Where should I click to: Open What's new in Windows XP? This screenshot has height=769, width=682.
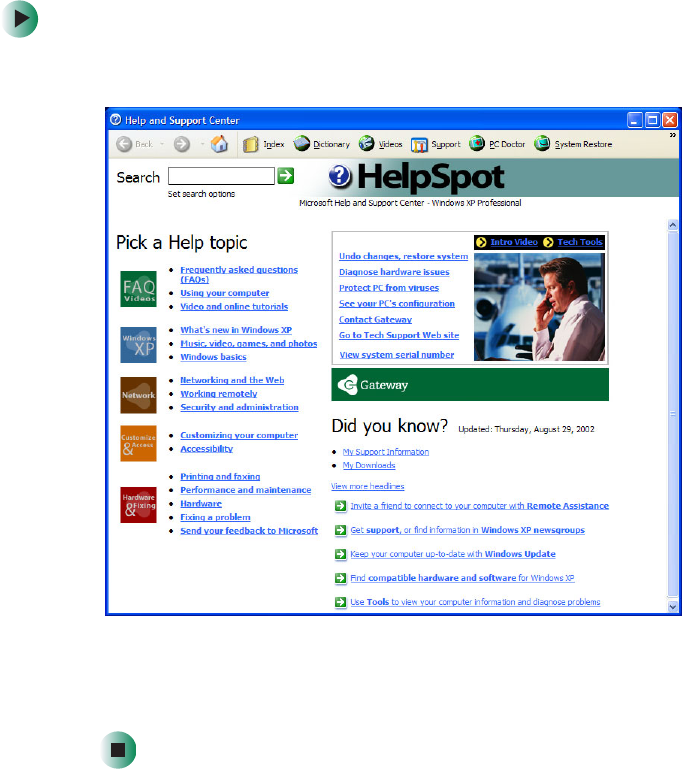click(x=236, y=330)
